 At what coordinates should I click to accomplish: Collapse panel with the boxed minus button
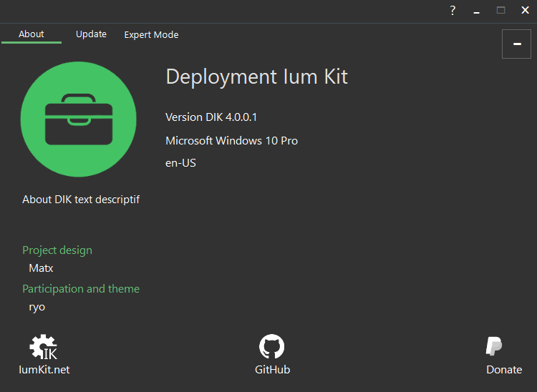[516, 44]
